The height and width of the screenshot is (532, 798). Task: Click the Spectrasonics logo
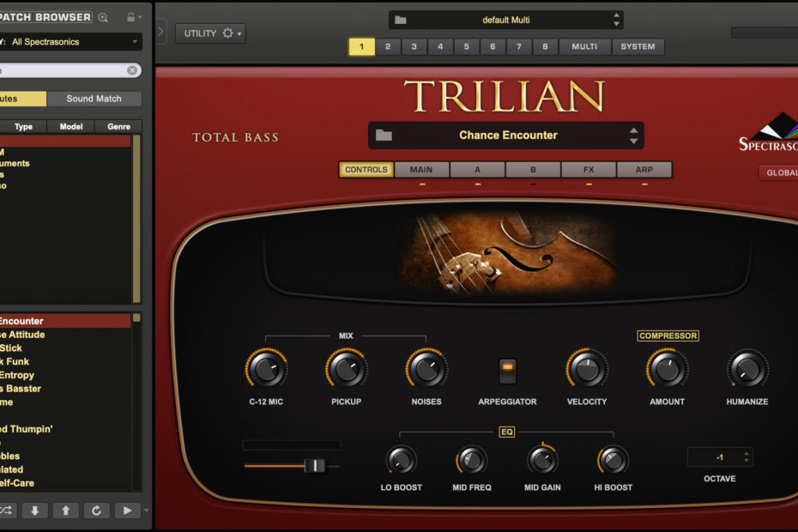click(x=769, y=133)
